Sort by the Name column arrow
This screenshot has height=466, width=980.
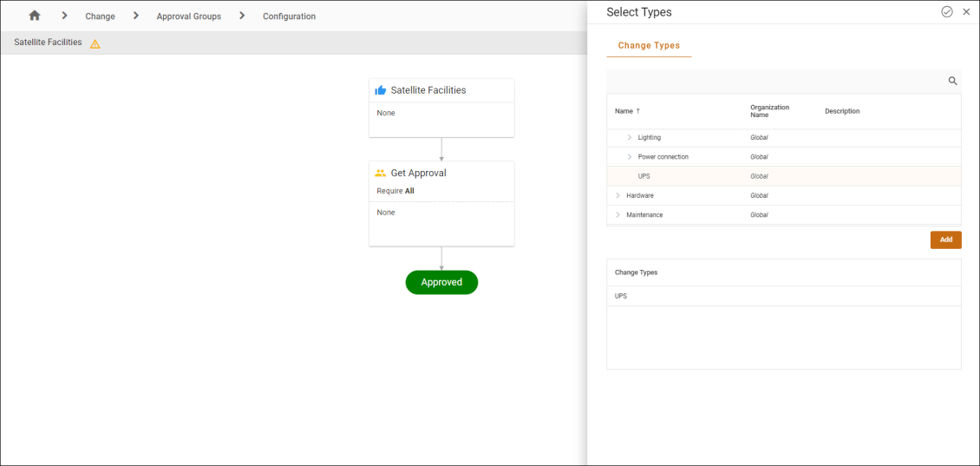click(638, 111)
